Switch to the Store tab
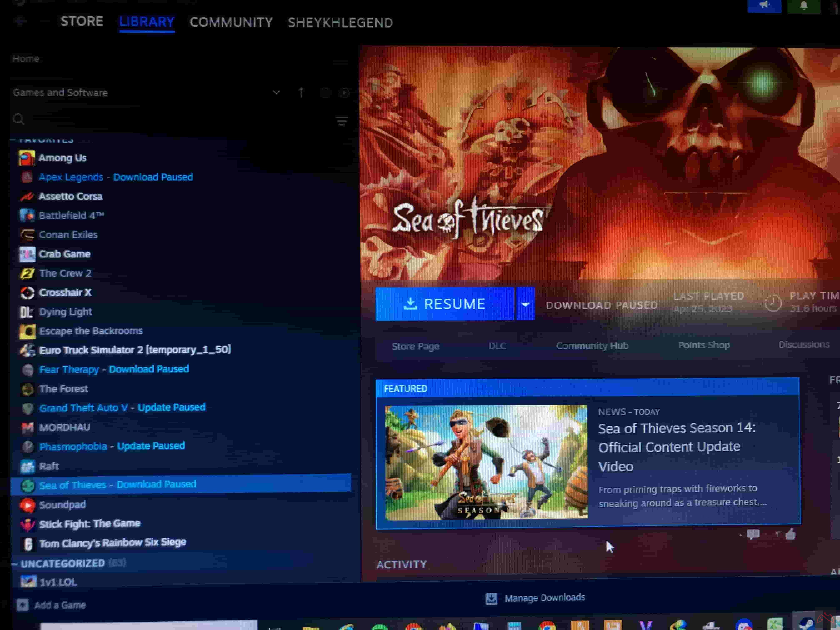 (x=82, y=22)
